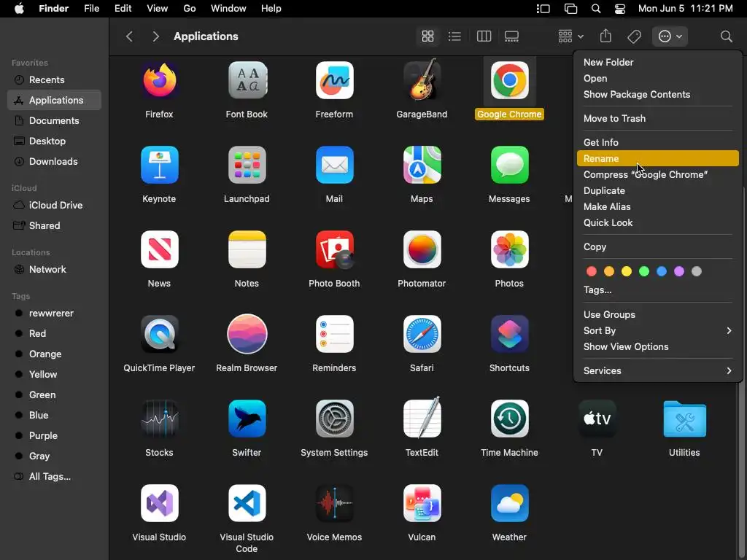Toggle the Action ellipsis menu button
Image resolution: width=747 pixels, height=560 pixels.
(670, 36)
